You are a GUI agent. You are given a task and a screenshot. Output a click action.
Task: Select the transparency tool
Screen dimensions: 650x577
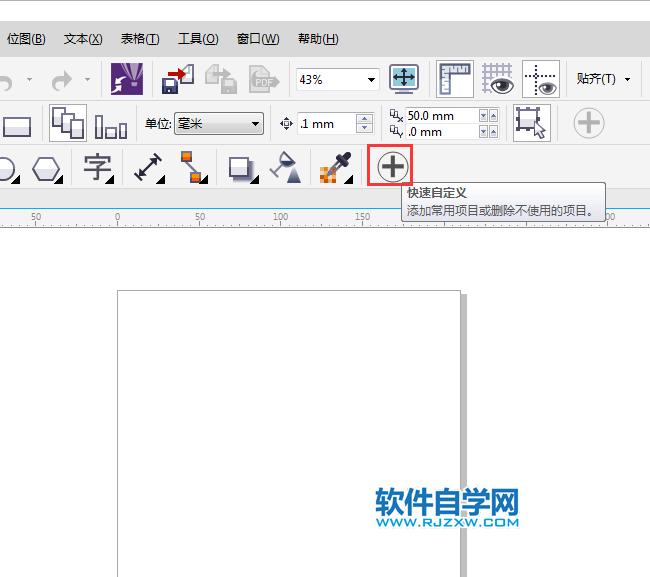click(286, 167)
